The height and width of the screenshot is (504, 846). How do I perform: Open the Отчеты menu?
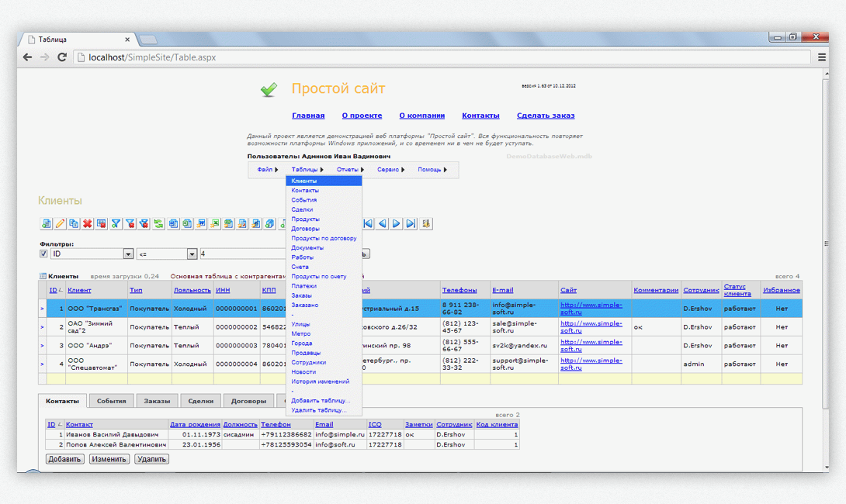pyautogui.click(x=350, y=170)
